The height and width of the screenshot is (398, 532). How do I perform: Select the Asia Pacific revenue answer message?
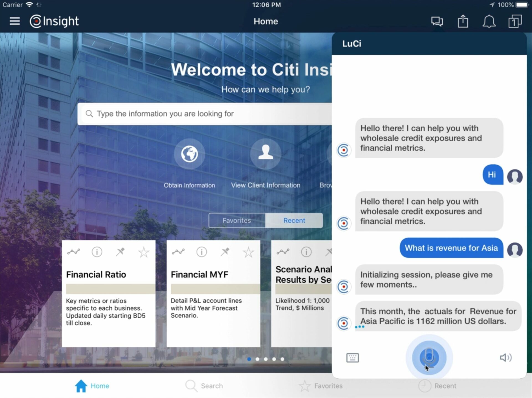[x=438, y=316]
